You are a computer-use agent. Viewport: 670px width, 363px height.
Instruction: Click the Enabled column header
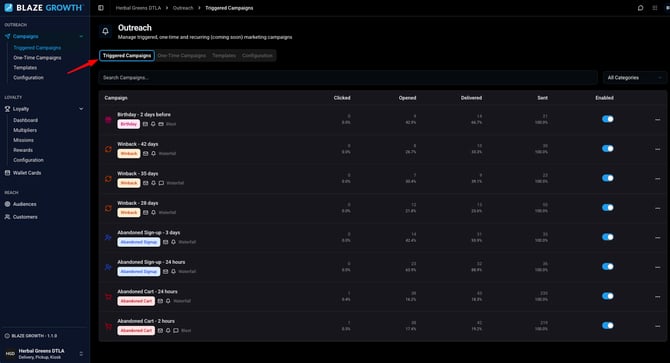point(604,98)
